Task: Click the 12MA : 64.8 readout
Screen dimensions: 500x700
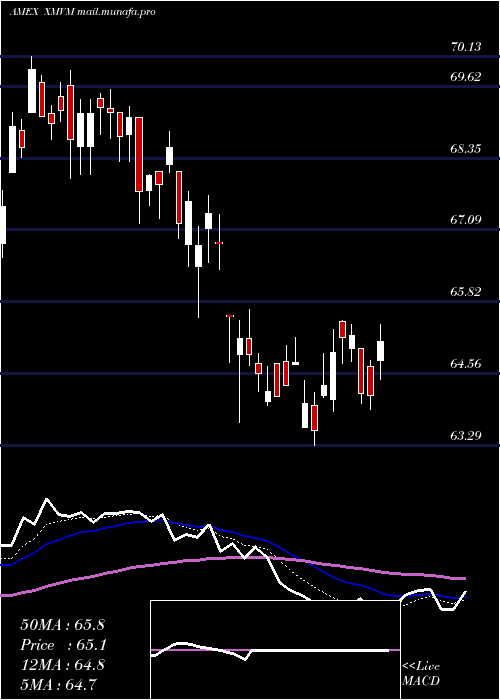Action: (62, 665)
